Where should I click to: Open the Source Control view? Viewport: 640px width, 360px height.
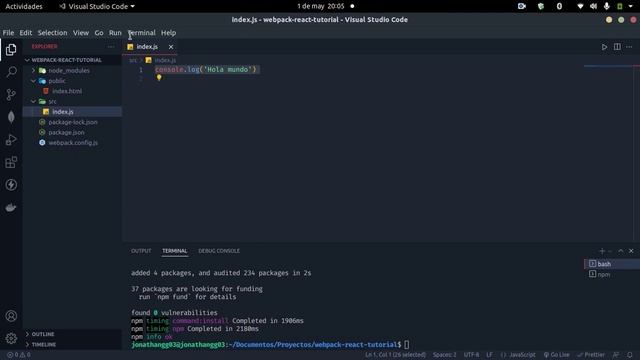tap(11, 94)
